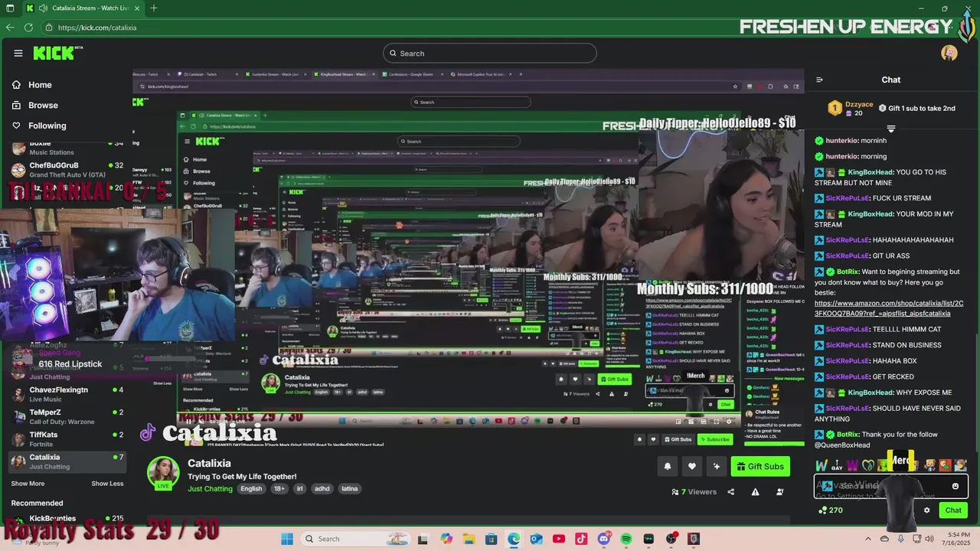The height and width of the screenshot is (551, 980).
Task: Select the Catalixia Stream browser tab
Action: click(83, 8)
